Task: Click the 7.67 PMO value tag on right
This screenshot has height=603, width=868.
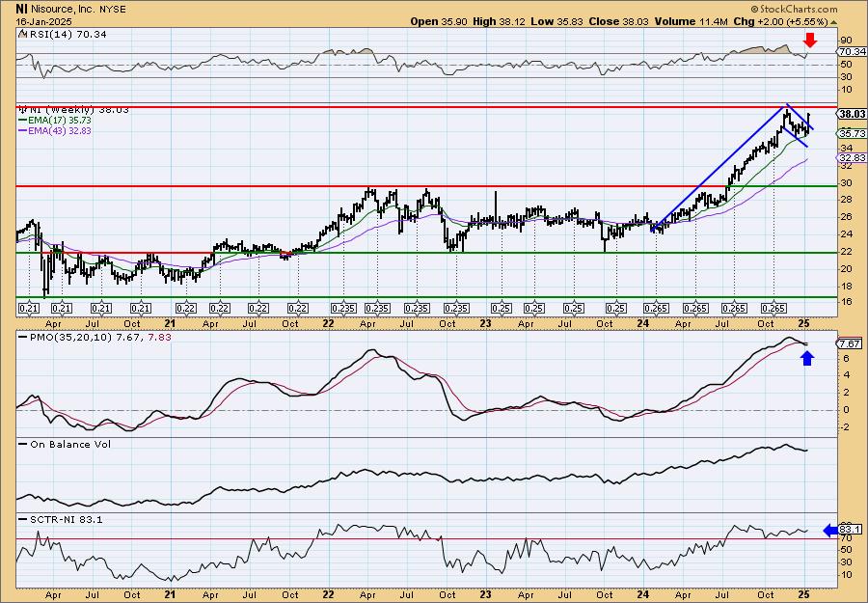Action: [850, 343]
